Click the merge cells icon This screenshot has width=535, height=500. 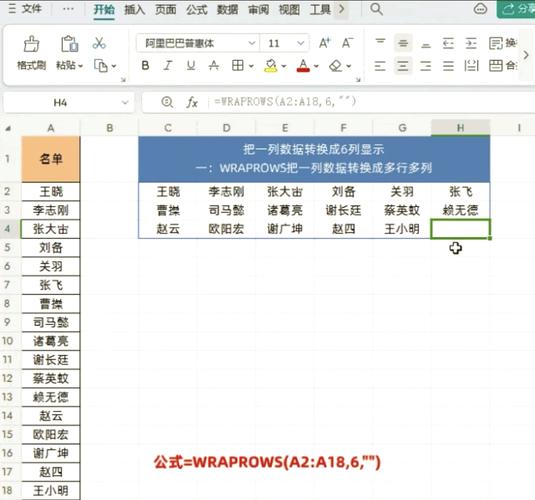click(495, 66)
